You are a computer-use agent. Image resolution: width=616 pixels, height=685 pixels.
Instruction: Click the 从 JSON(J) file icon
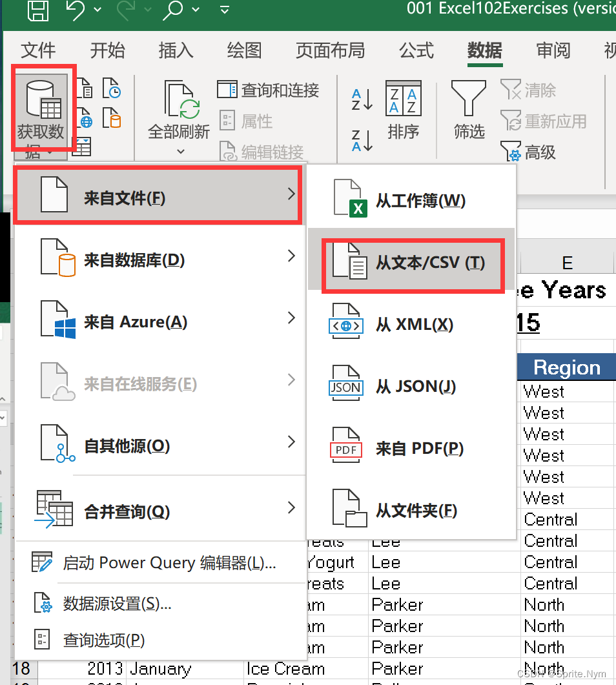(345, 383)
